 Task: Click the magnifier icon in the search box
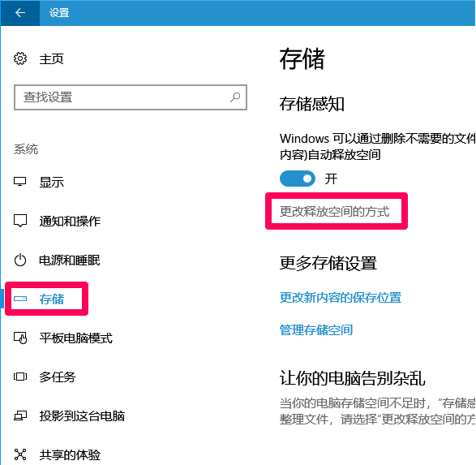pos(235,97)
